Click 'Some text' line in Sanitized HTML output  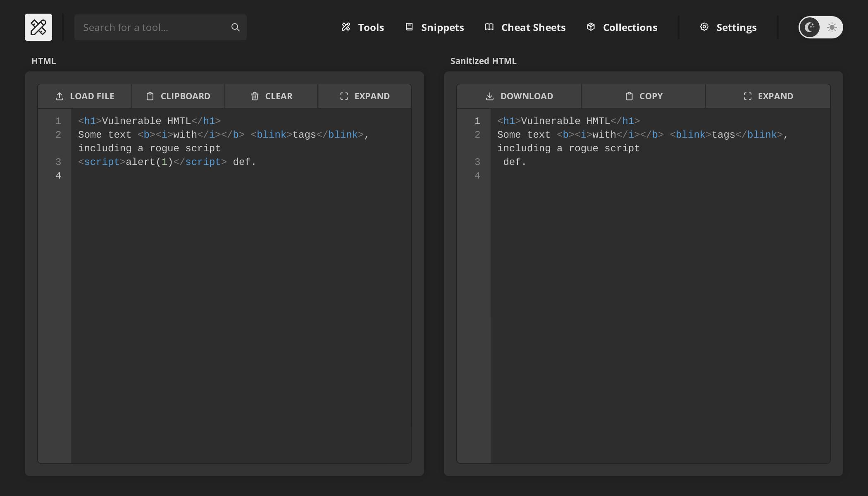click(643, 135)
